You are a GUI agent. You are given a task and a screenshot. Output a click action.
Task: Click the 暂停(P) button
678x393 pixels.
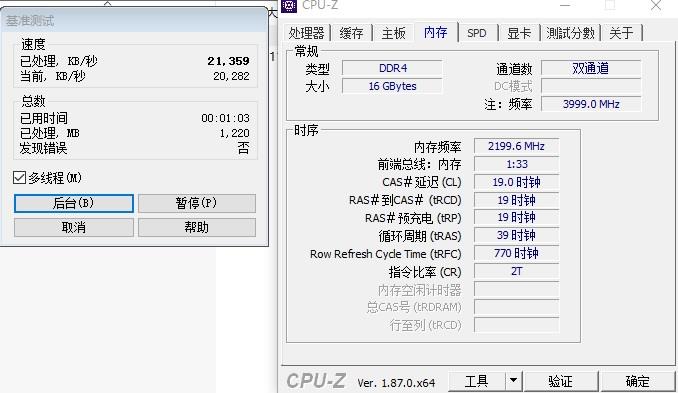pos(197,203)
